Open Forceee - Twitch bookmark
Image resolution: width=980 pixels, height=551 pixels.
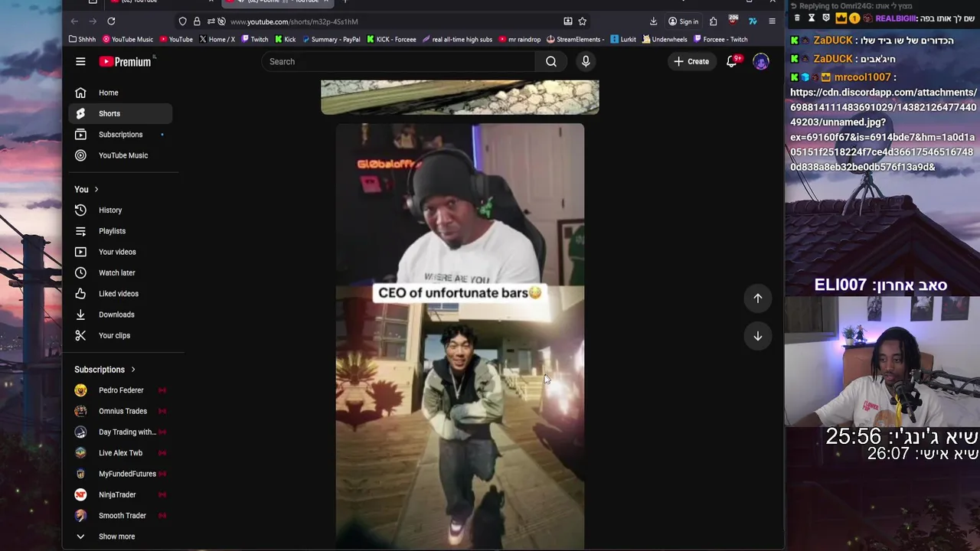coord(720,39)
